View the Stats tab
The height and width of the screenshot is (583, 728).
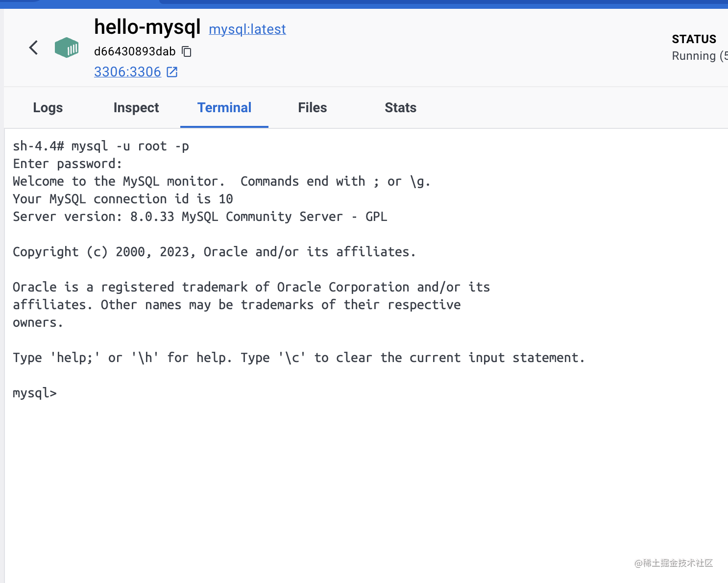coord(401,108)
